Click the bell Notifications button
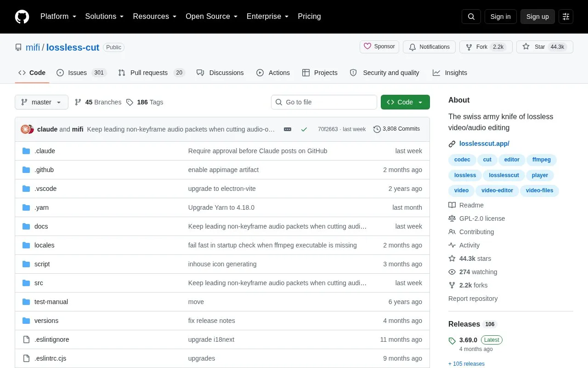 (429, 47)
